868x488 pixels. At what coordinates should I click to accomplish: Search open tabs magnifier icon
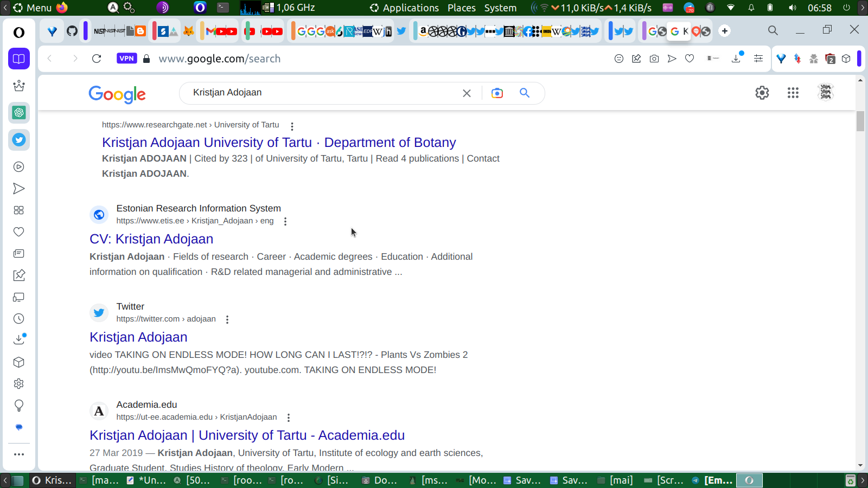[773, 31]
